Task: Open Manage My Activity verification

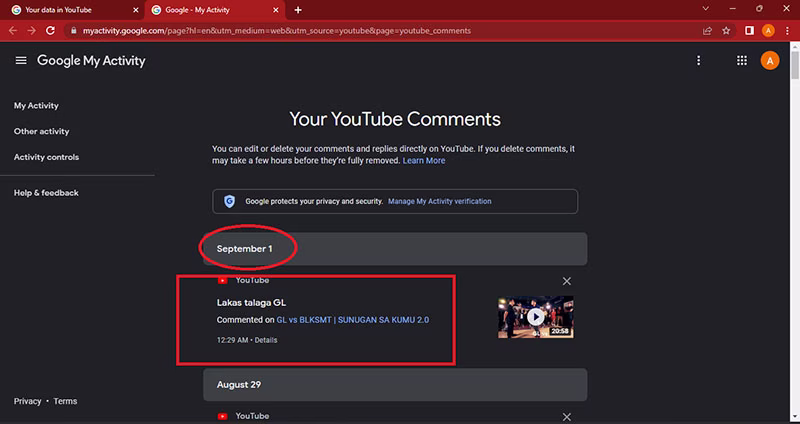Action: pos(439,202)
